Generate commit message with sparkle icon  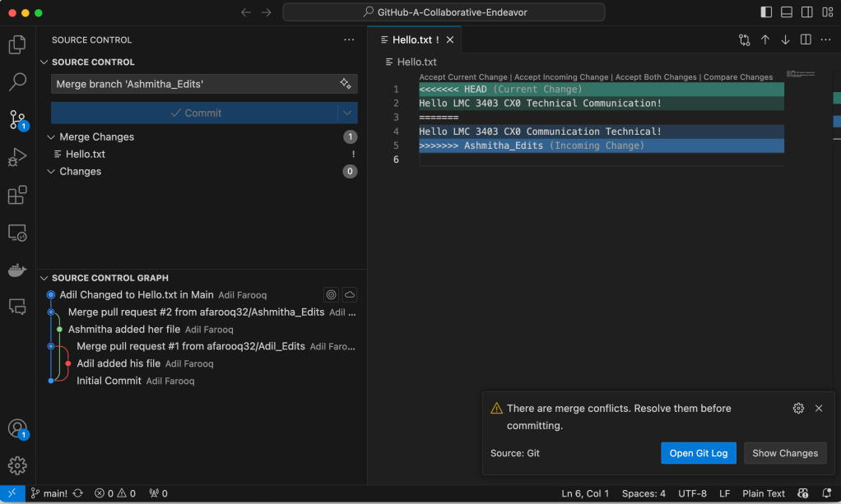click(x=346, y=84)
